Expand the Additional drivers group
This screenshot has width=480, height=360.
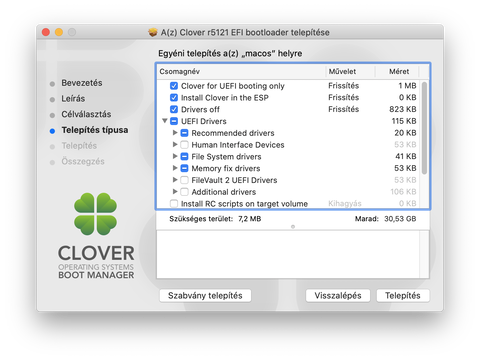point(175,191)
